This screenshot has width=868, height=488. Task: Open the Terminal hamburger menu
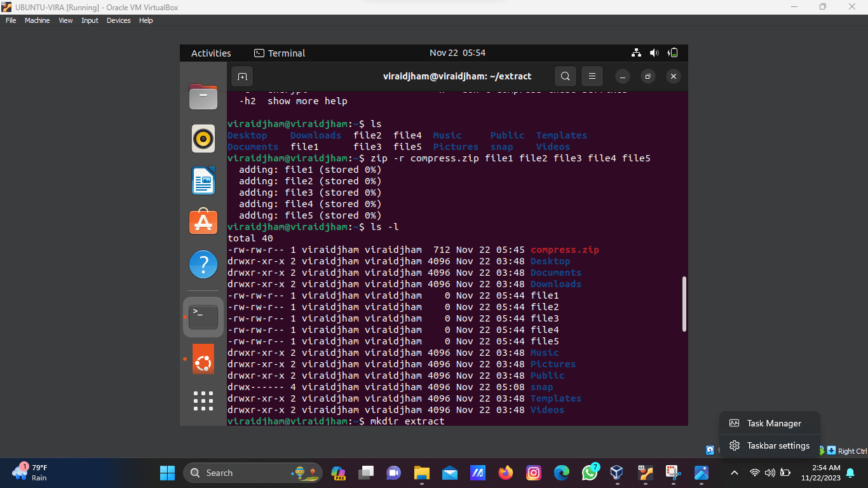coord(592,76)
